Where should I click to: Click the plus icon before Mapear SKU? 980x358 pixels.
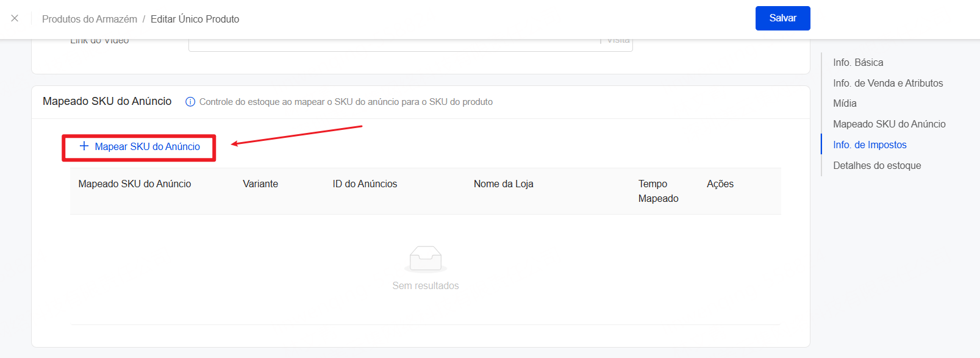(x=84, y=146)
